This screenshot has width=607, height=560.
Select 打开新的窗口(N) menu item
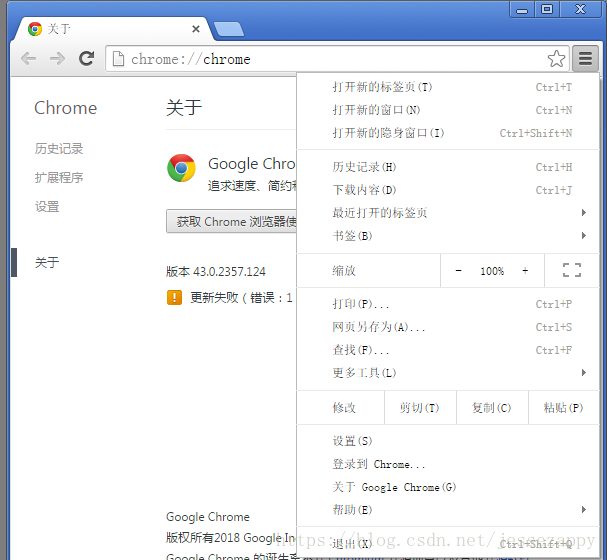pos(448,110)
